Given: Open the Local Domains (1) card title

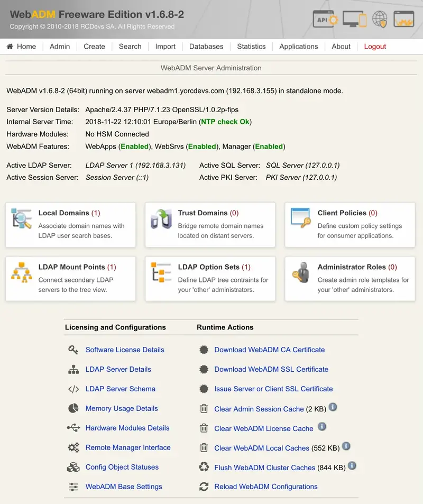Looking at the screenshot, I should point(69,213).
